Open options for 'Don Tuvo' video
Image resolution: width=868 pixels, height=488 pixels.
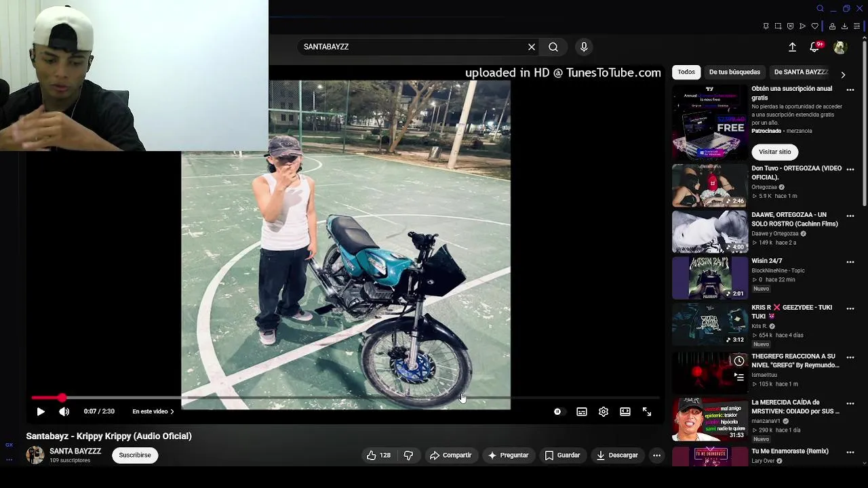pos(850,169)
